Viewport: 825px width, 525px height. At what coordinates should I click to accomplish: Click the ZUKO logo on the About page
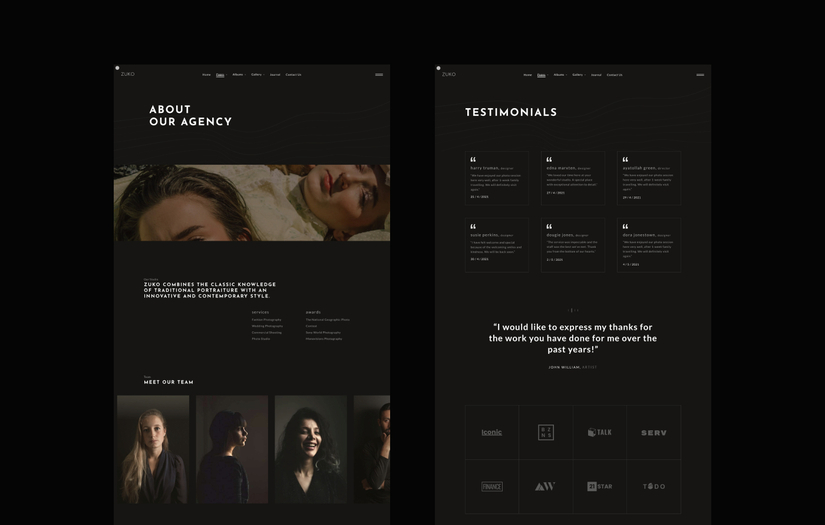point(127,74)
